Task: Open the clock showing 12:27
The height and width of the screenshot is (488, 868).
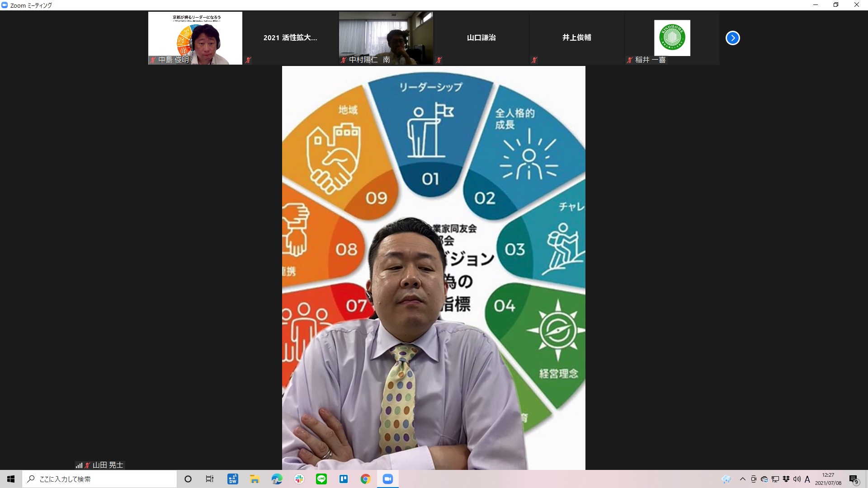Action: tap(828, 479)
